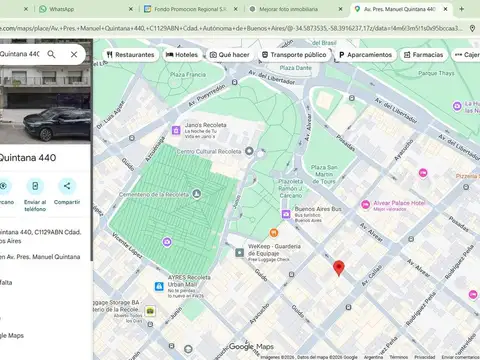Click AYRES Recoleta Urban Mall marker
Screen dimensions: 480x360
(159, 286)
